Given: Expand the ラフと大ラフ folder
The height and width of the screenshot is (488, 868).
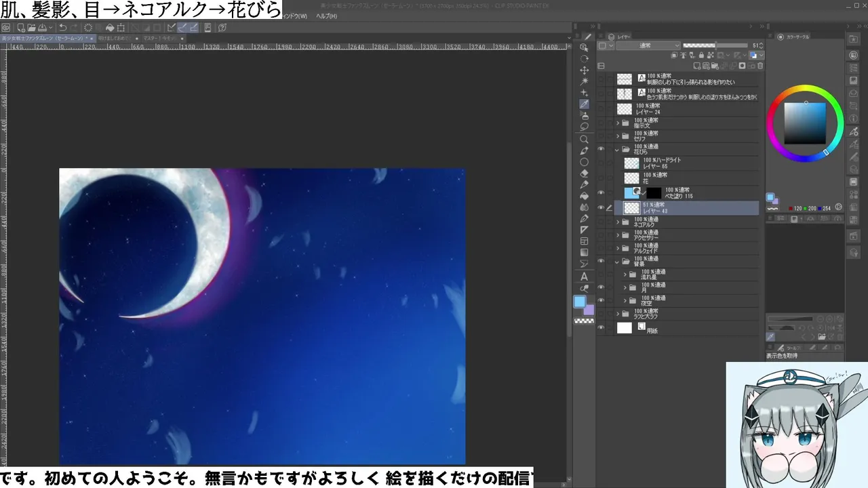Looking at the screenshot, I should coord(617,314).
